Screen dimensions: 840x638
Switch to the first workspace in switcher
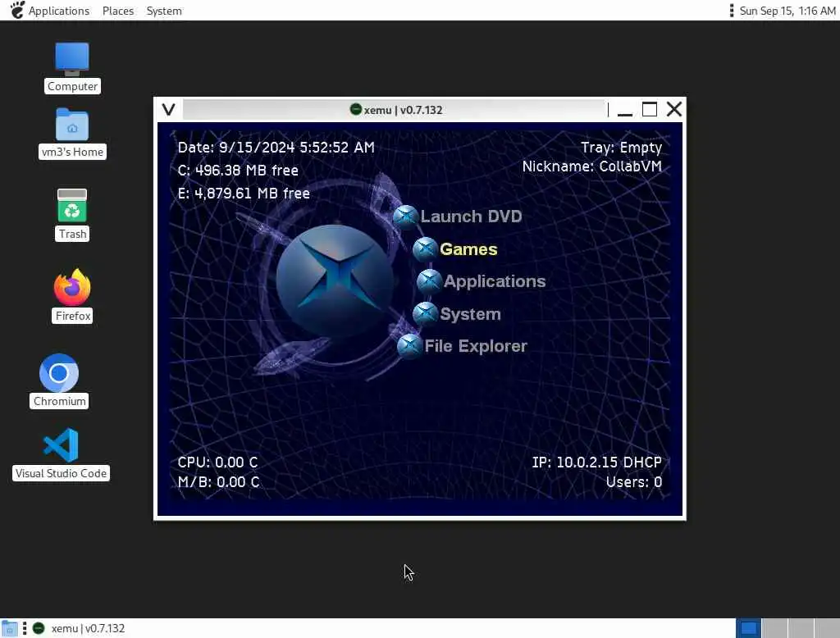click(748, 628)
